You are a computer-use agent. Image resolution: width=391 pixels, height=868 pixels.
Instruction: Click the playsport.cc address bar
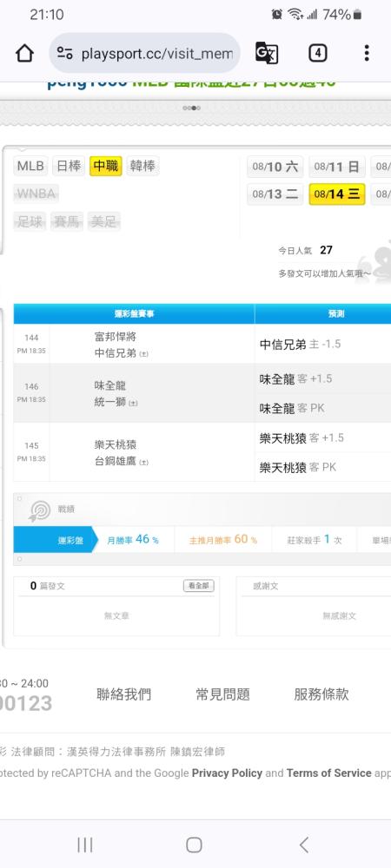144,53
